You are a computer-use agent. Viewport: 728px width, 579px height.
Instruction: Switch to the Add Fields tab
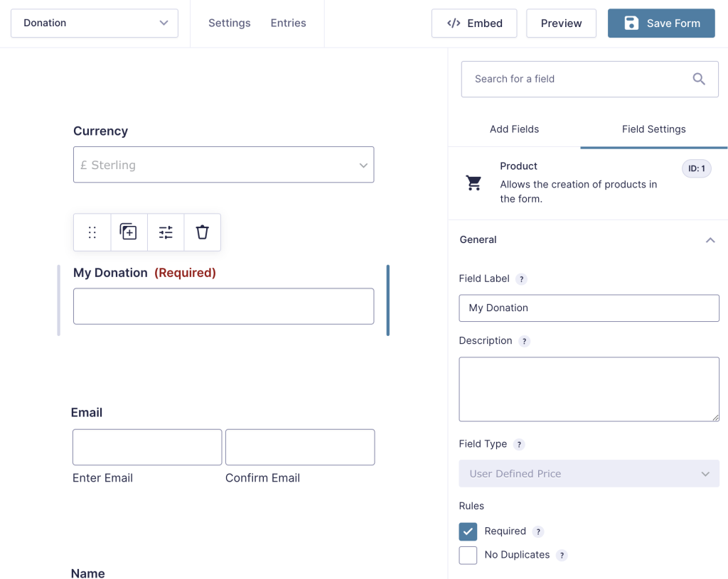pyautogui.click(x=515, y=129)
